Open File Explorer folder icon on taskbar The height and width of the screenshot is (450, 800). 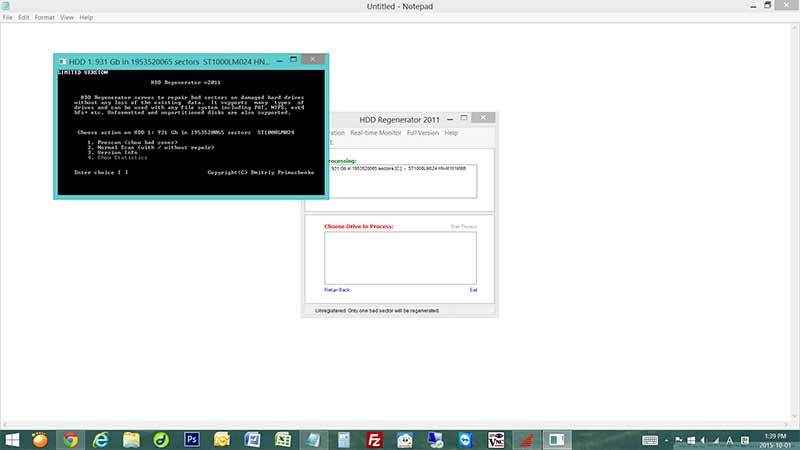coord(131,440)
